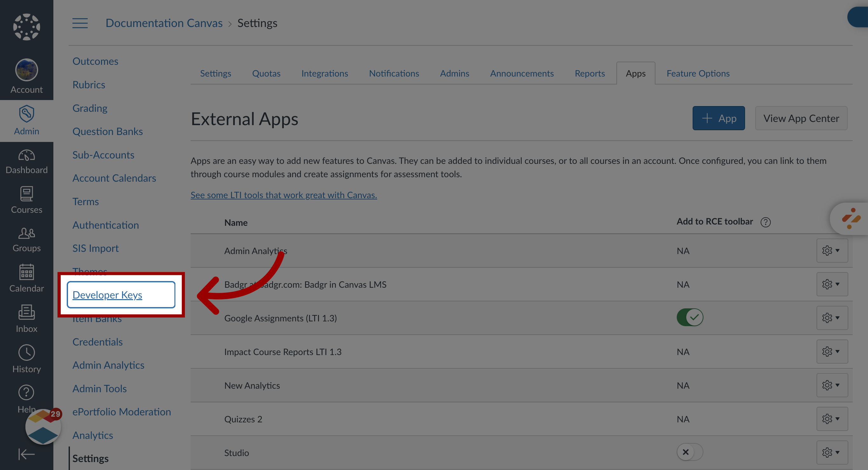Select the Apps tab
The image size is (868, 470).
[635, 73]
